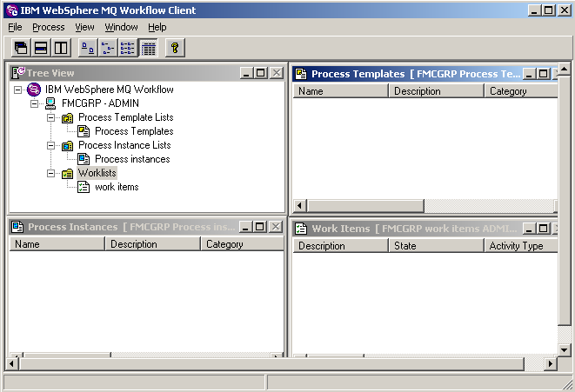Image resolution: width=575 pixels, height=392 pixels.
Task: Click the main window vertical scroll up arrow
Action: (x=565, y=69)
